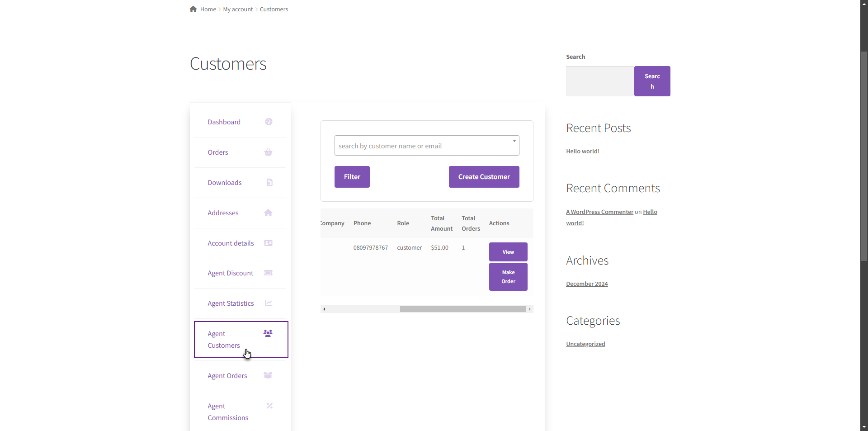The image size is (868, 431).
Task: Click the Home breadcrumb link
Action: coord(208,9)
